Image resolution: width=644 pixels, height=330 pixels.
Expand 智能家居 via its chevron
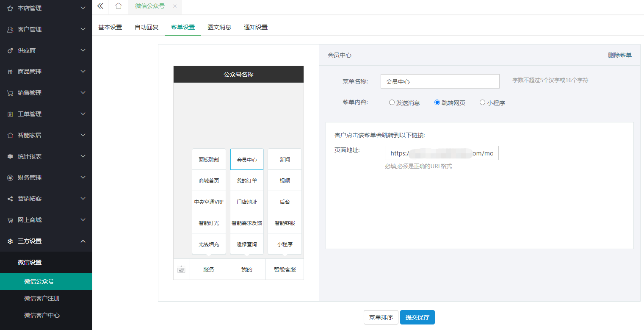point(83,135)
